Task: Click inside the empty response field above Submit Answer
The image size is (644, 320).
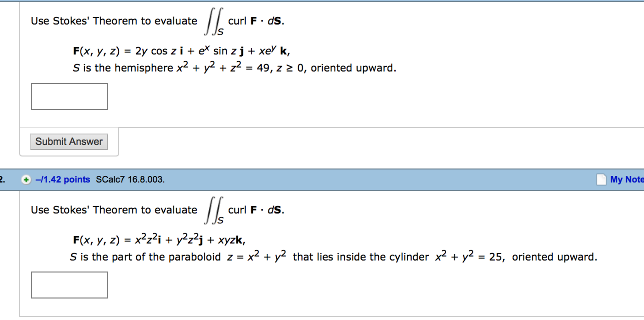Action: coord(69,96)
